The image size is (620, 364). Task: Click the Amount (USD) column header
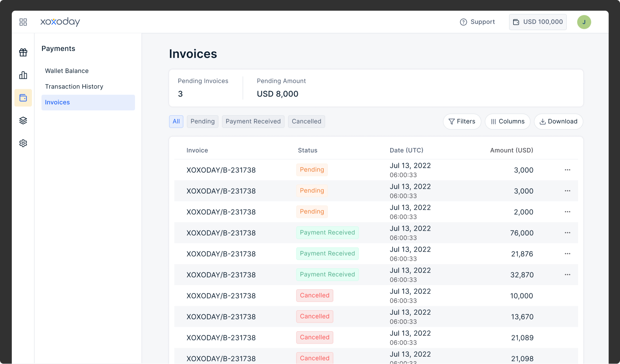point(511,150)
